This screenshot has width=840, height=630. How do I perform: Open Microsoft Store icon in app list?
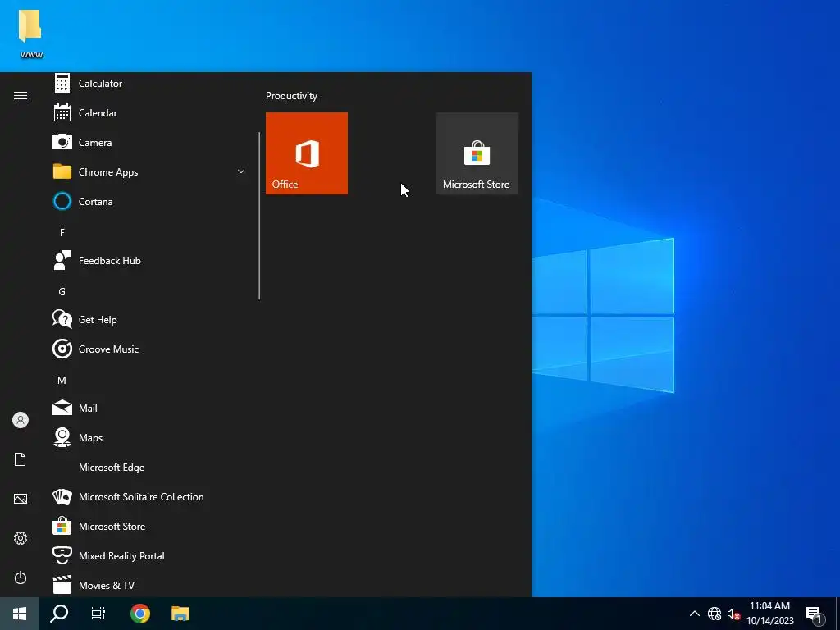pos(62,526)
